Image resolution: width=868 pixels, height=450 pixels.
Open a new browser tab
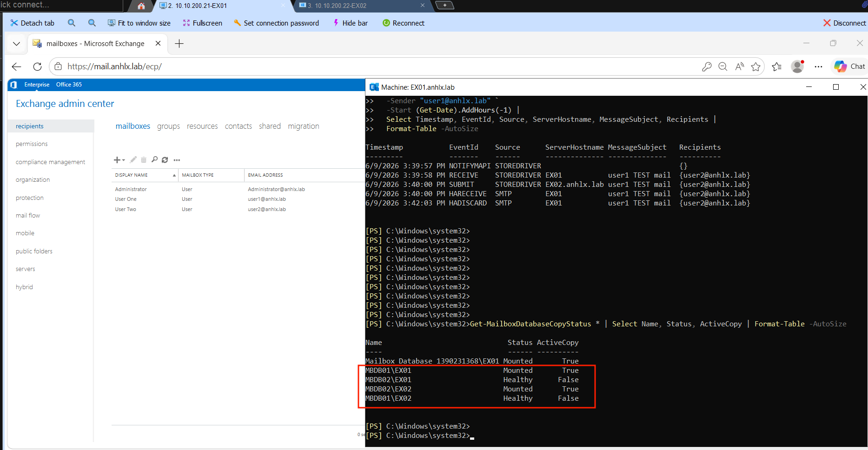pyautogui.click(x=179, y=44)
